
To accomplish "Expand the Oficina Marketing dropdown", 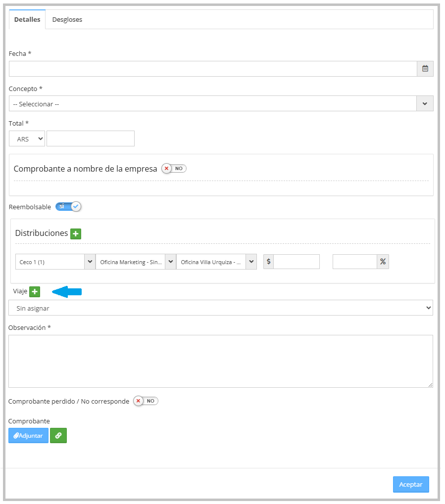I will [136, 262].
